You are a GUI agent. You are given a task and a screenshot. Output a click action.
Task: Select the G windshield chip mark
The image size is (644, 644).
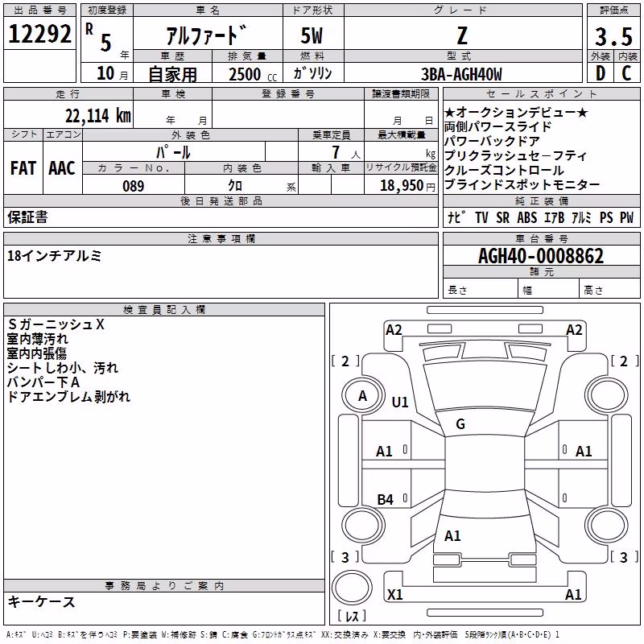(x=460, y=424)
